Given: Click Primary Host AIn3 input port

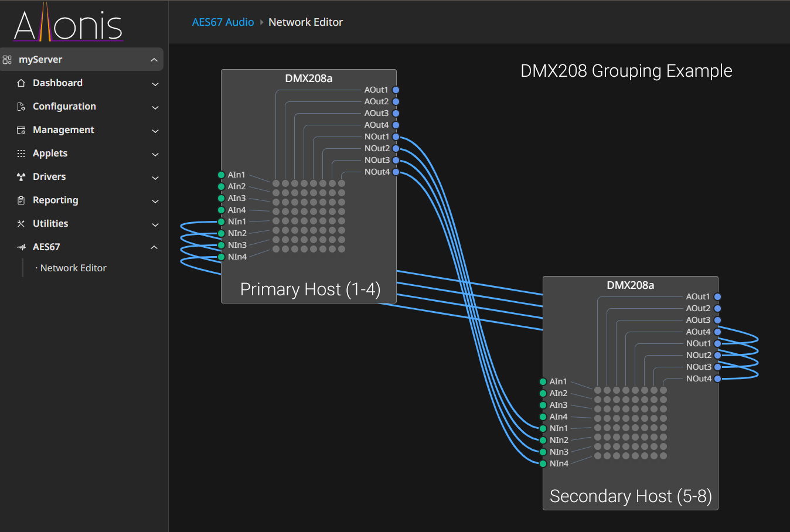Looking at the screenshot, I should tap(222, 198).
